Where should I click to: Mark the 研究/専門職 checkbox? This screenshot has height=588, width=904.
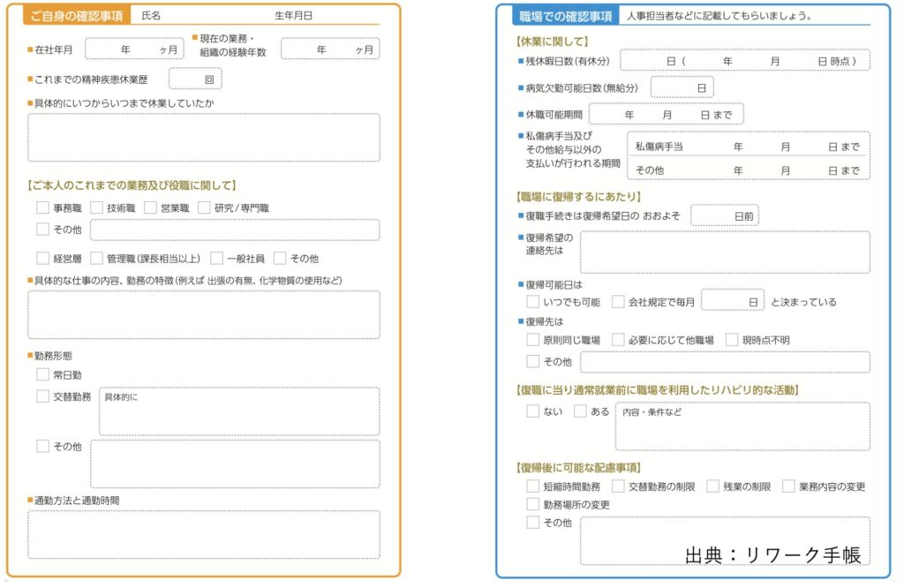(204, 208)
